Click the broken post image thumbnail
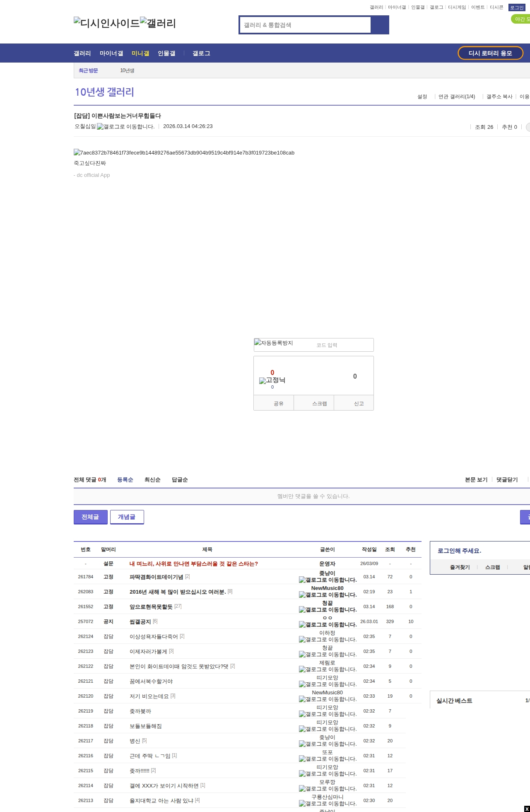This screenshot has width=530, height=812. tap(184, 152)
